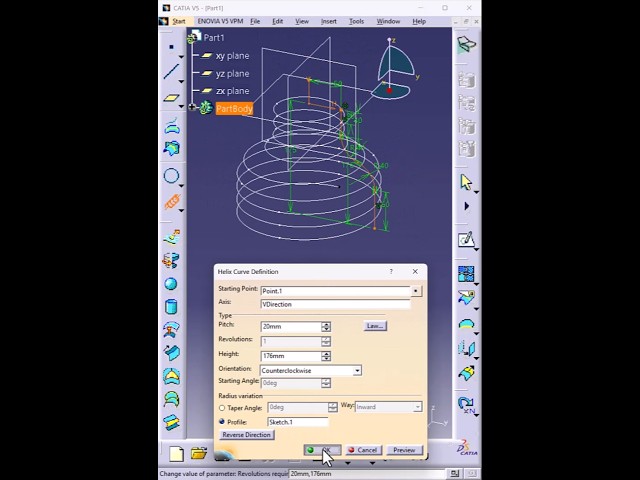
Task: Open dropdown arrow under the Point tool
Action: tap(181, 56)
